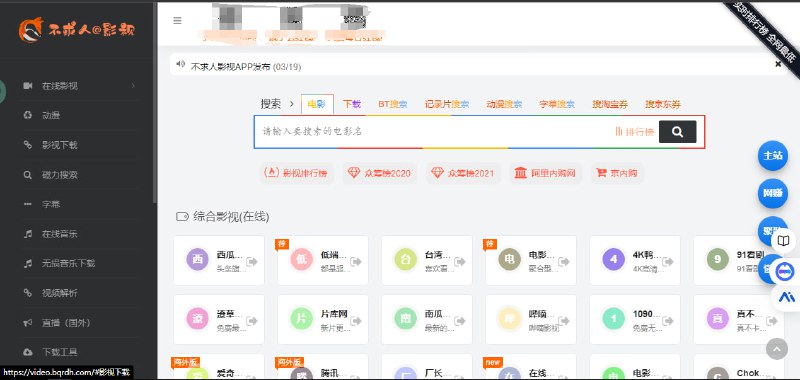Open 在线音乐 in the sidebar
This screenshot has width=800, height=380.
pyautogui.click(x=59, y=234)
